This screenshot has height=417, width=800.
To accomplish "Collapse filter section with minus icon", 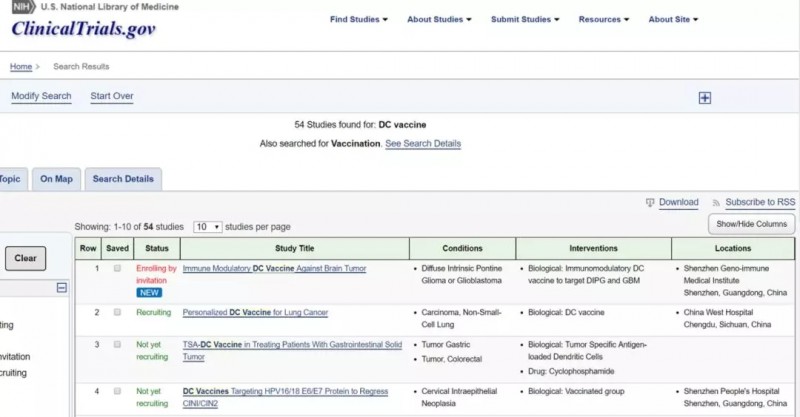I will (62, 288).
